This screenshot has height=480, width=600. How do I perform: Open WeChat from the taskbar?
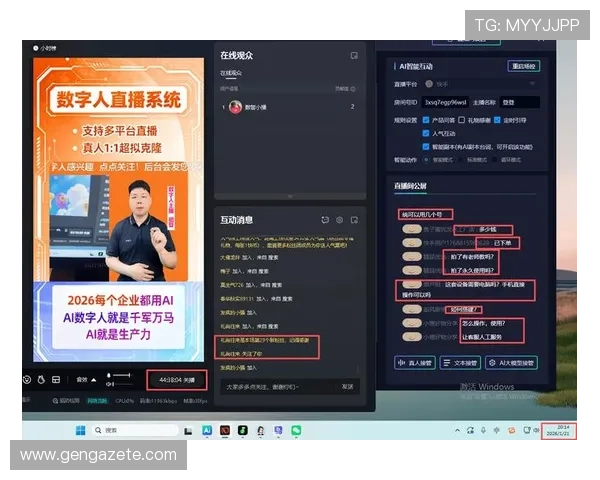pos(296,430)
